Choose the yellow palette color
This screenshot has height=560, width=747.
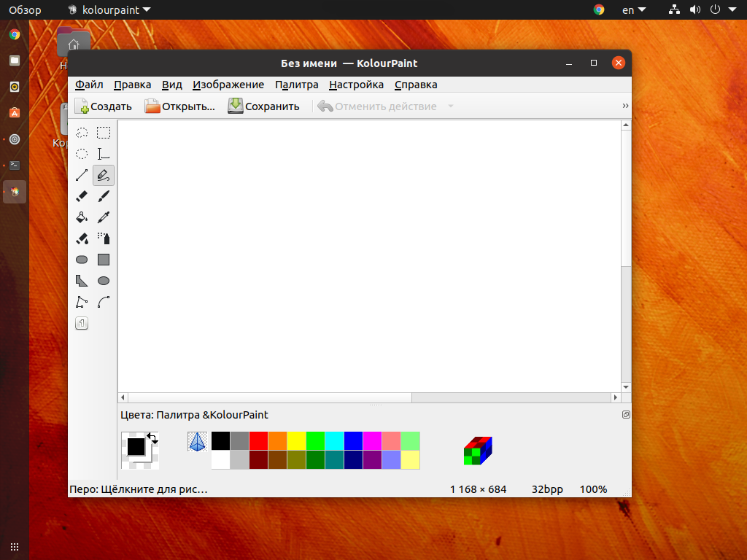point(296,441)
